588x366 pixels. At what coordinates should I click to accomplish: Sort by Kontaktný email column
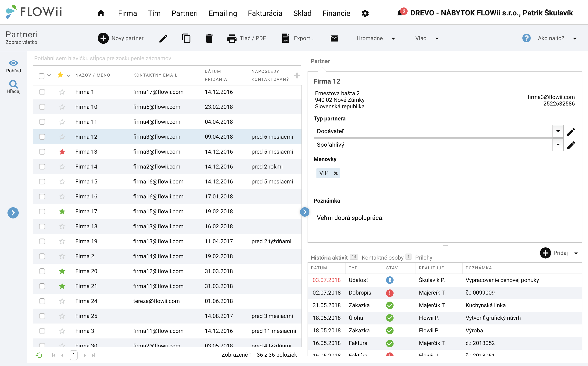(x=155, y=75)
